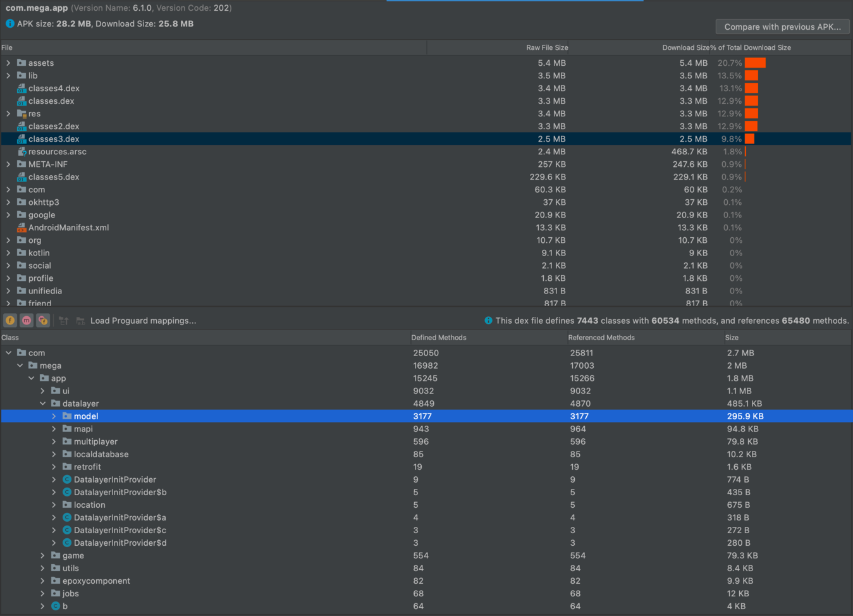Expand the multiplayer package

click(x=54, y=441)
